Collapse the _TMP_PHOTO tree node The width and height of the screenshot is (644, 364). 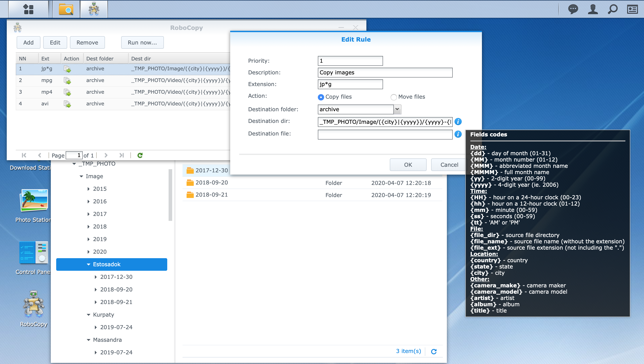click(74, 164)
